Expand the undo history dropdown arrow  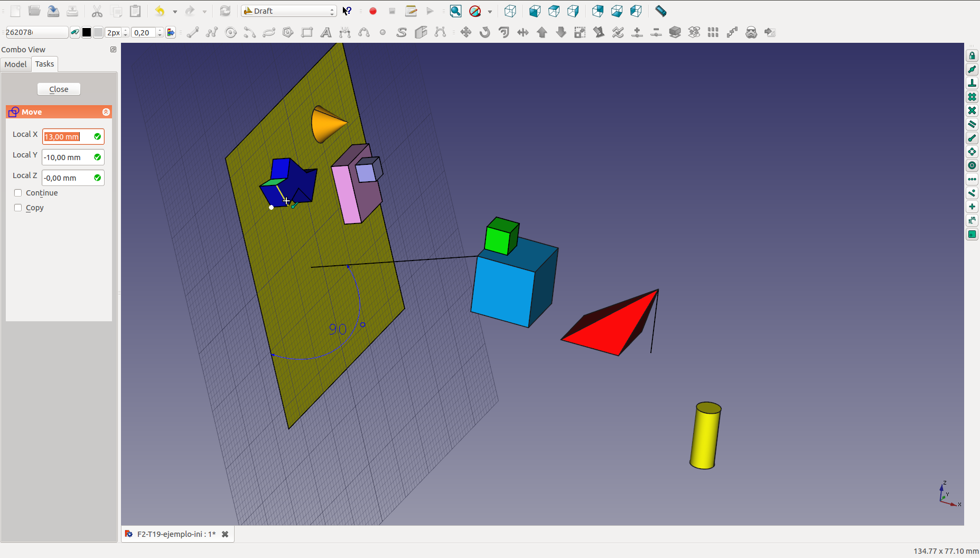175,12
